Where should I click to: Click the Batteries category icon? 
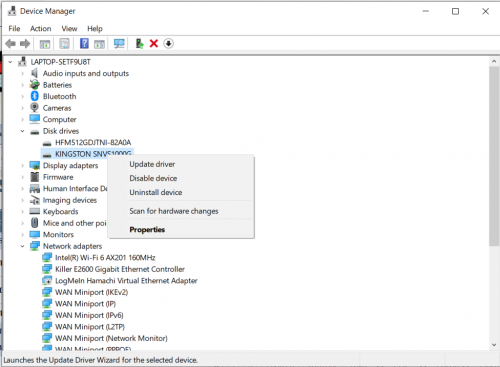point(35,85)
